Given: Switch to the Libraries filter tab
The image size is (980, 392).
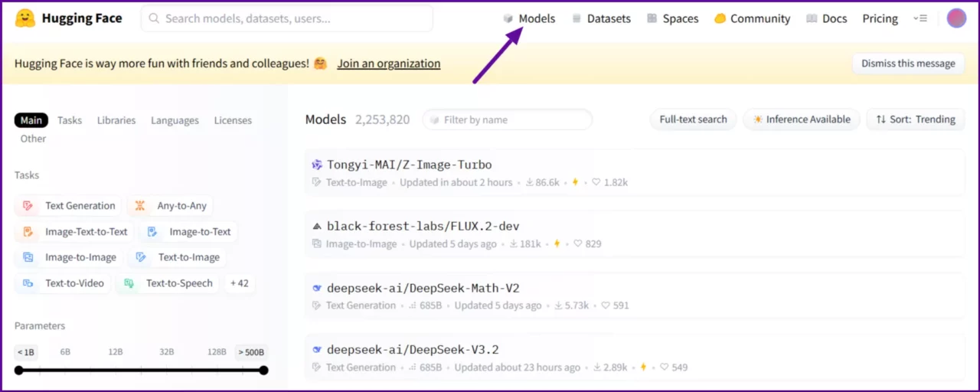Looking at the screenshot, I should tap(116, 120).
